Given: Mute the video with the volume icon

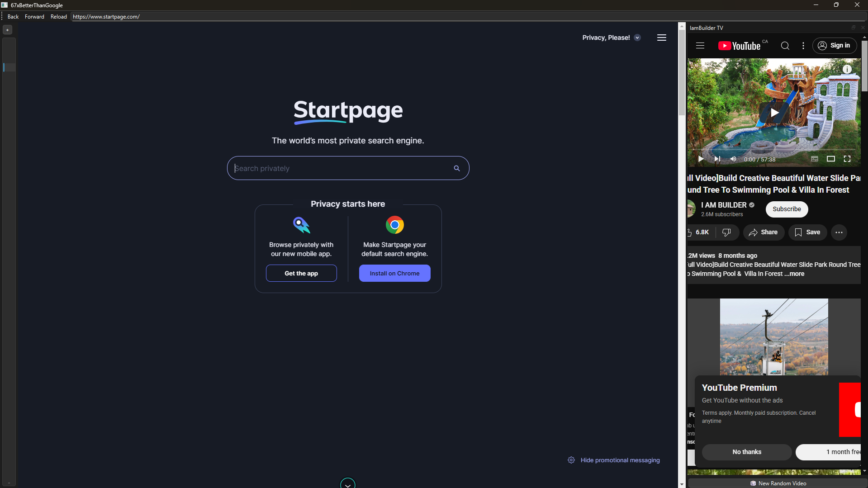Looking at the screenshot, I should pyautogui.click(x=734, y=159).
